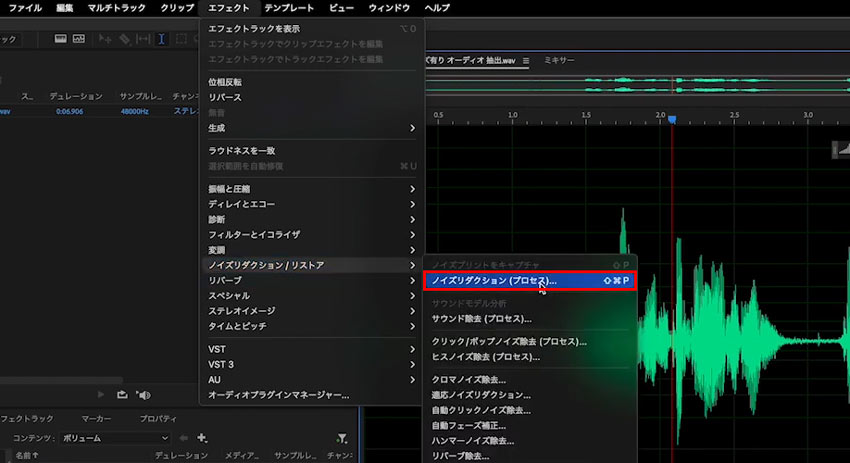Screen dimensions: 850x463
Task: Open the panel menu beside the wav tab
Action: (x=526, y=61)
